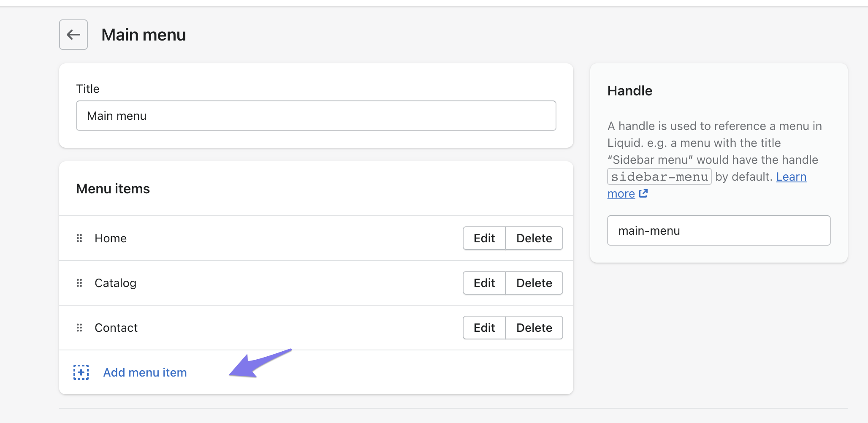This screenshot has width=868, height=423.
Task: Edit the Home menu item
Action: click(x=484, y=238)
